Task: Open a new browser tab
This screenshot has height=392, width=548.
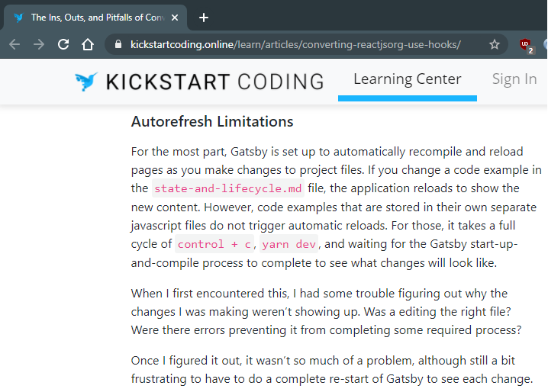Action: coord(204,18)
